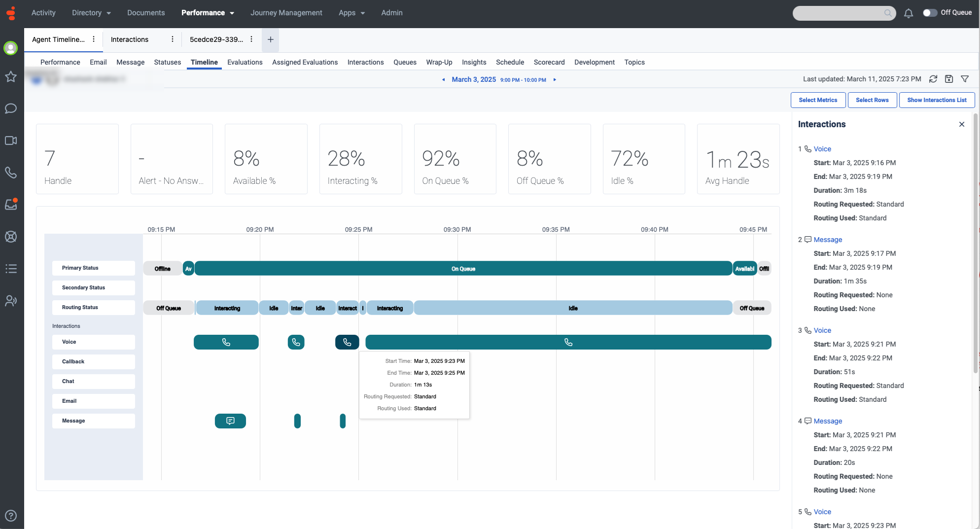
Task: Refresh the timeline data
Action: point(933,79)
